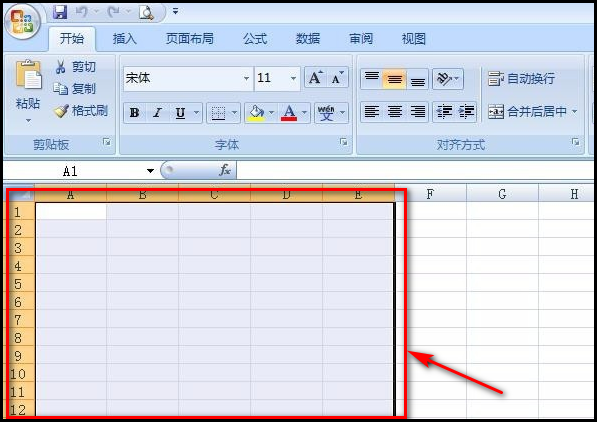
Task: Open the font size dropdown
Action: click(293, 78)
